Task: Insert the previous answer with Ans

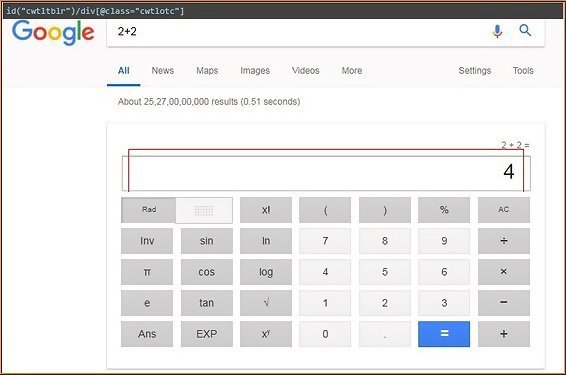Action: 147,334
